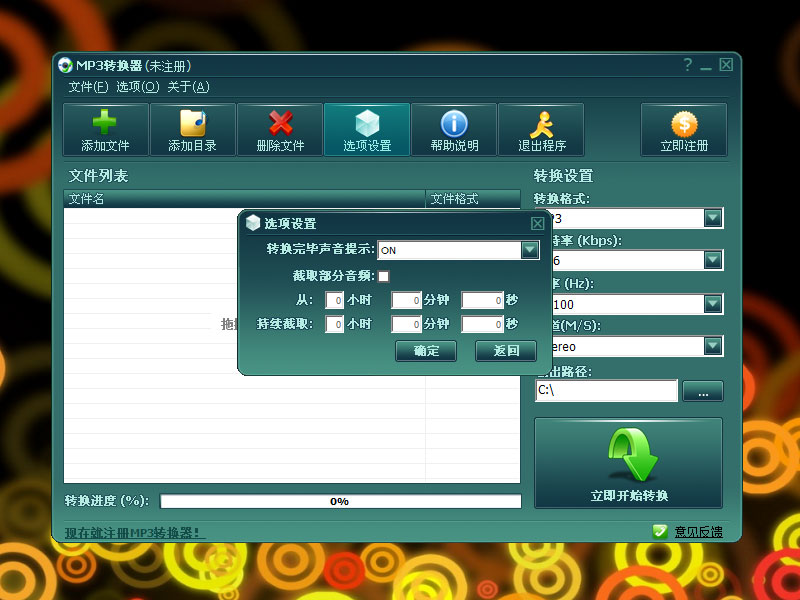This screenshot has width=800, height=600.
Task: Click the MP3转换器 title bar app icon
Action: (65, 65)
